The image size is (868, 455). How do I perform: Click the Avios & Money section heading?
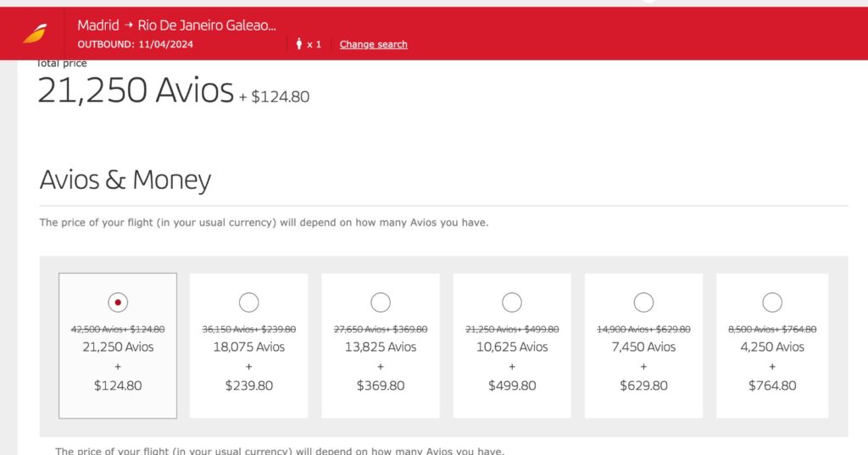pyautogui.click(x=125, y=180)
